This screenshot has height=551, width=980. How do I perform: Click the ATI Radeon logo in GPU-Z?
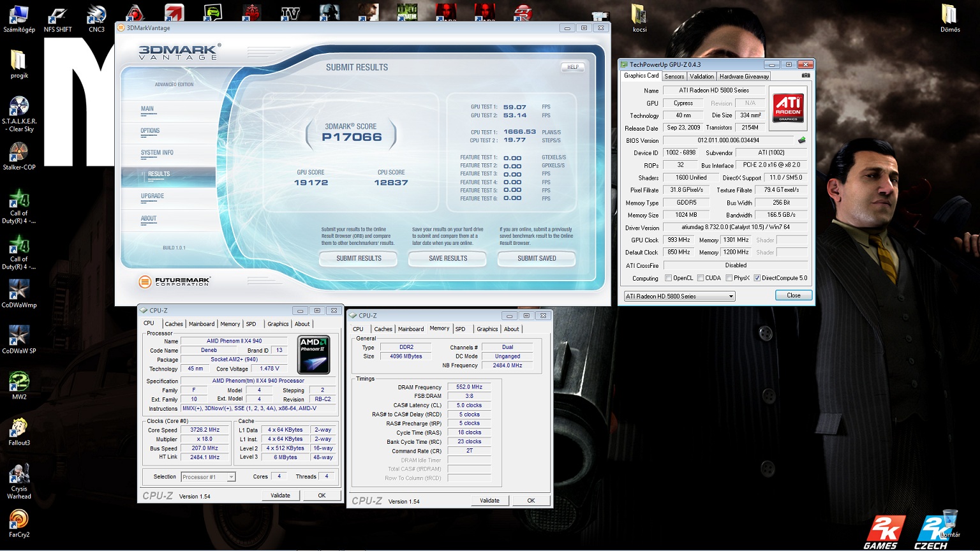tap(788, 108)
